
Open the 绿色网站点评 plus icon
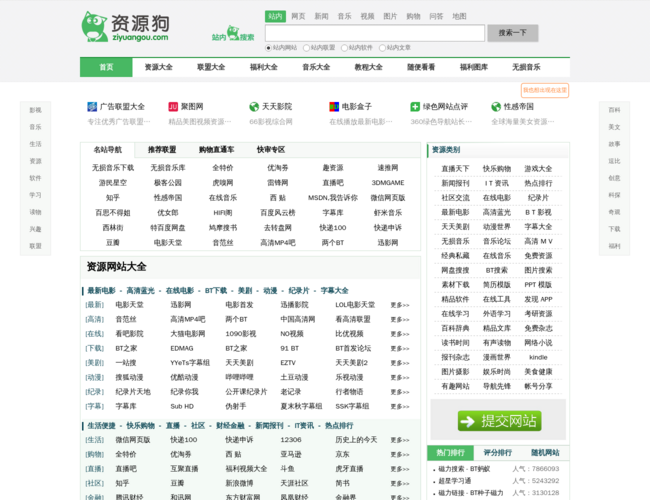pyautogui.click(x=415, y=107)
